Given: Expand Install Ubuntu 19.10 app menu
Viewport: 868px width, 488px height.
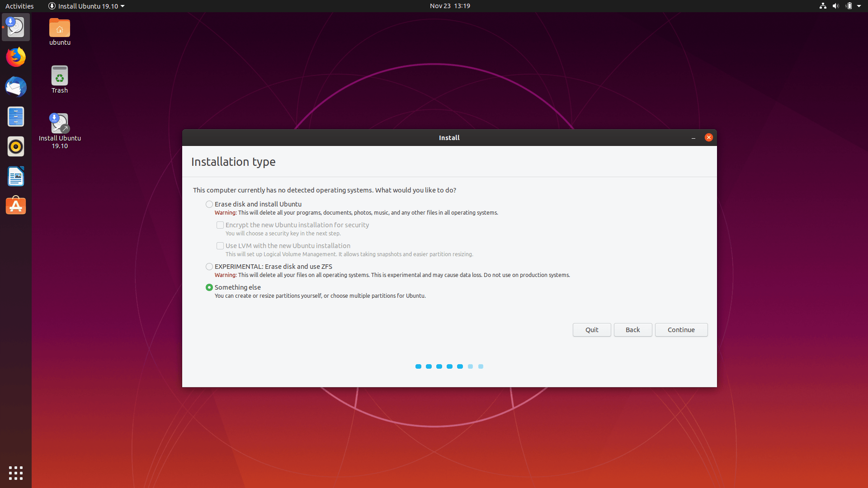Looking at the screenshot, I should (x=86, y=6).
